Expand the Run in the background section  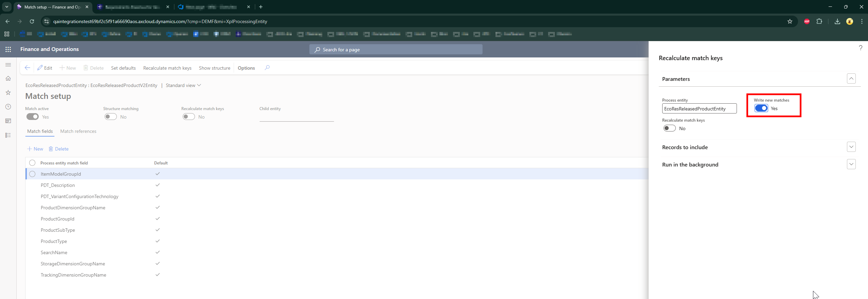pos(851,164)
